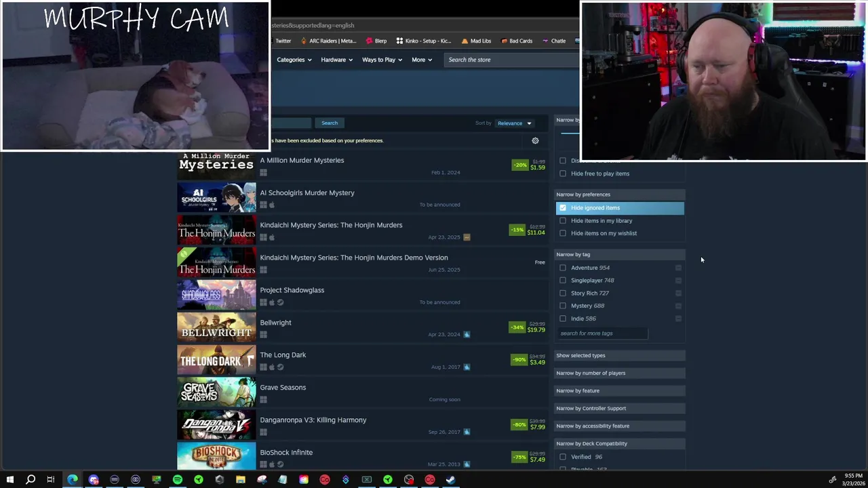Open the ARC Raiders bookmark
868x488 pixels.
pyautogui.click(x=328, y=41)
